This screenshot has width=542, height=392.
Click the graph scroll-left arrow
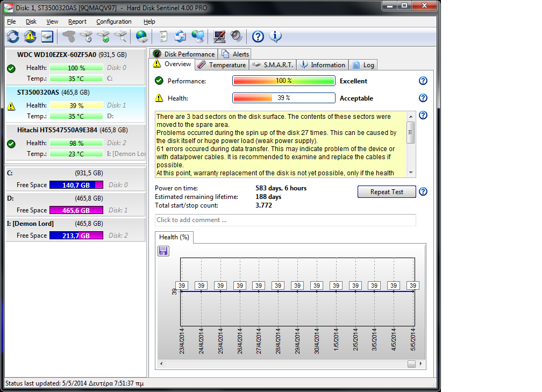pyautogui.click(x=161, y=364)
